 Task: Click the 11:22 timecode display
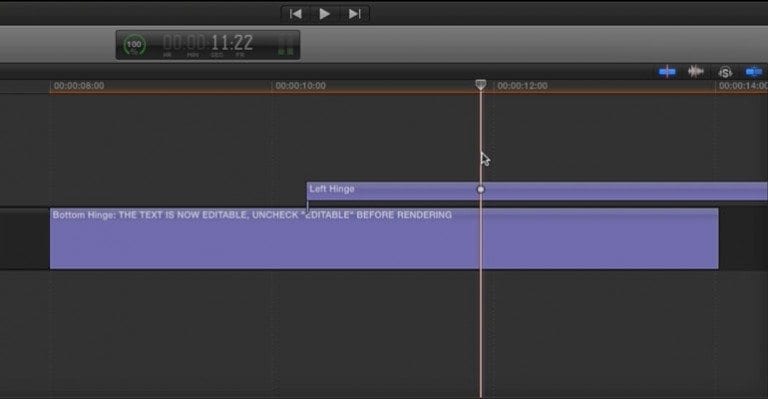pos(208,44)
